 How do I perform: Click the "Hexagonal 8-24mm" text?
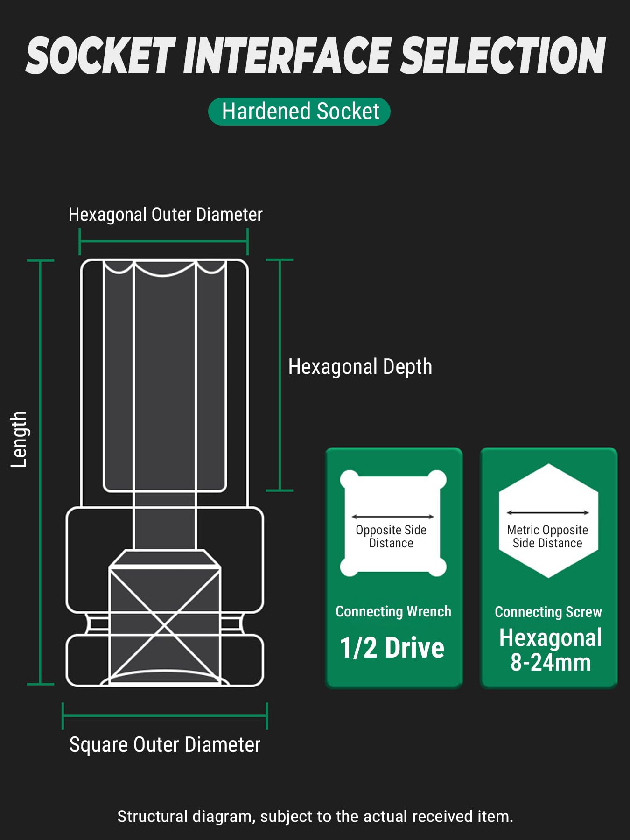pyautogui.click(x=551, y=650)
